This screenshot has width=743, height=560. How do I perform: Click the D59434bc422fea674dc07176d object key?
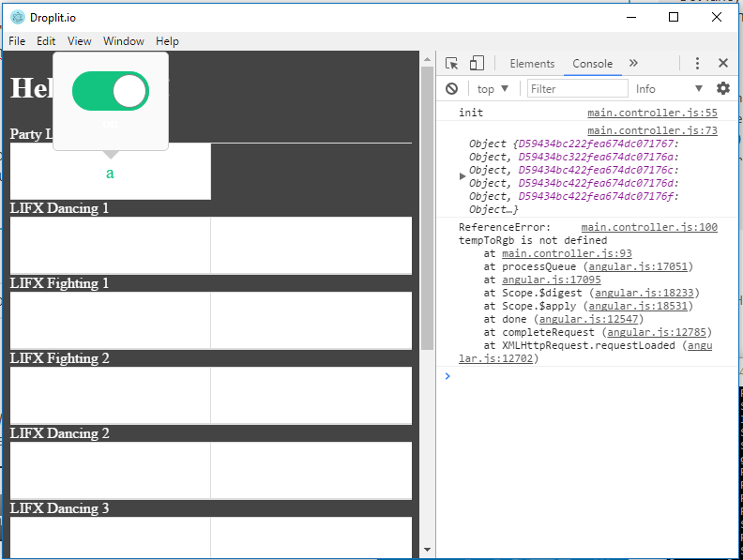click(x=596, y=183)
